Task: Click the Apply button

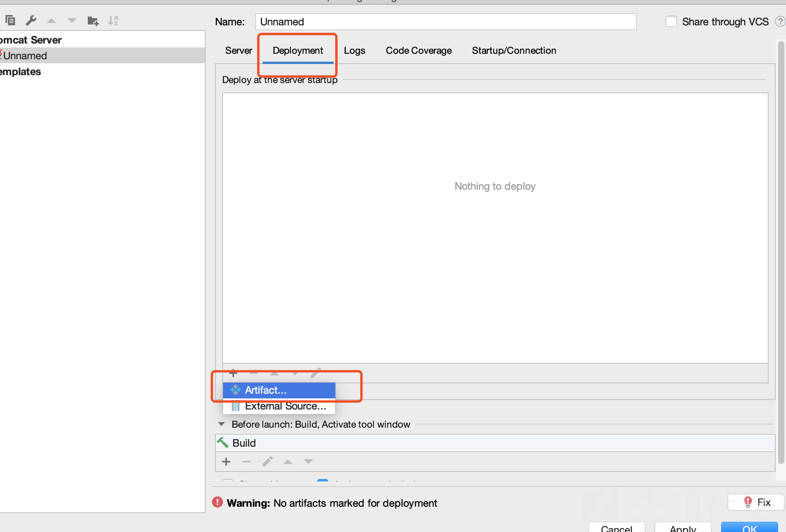Action: [x=683, y=528]
